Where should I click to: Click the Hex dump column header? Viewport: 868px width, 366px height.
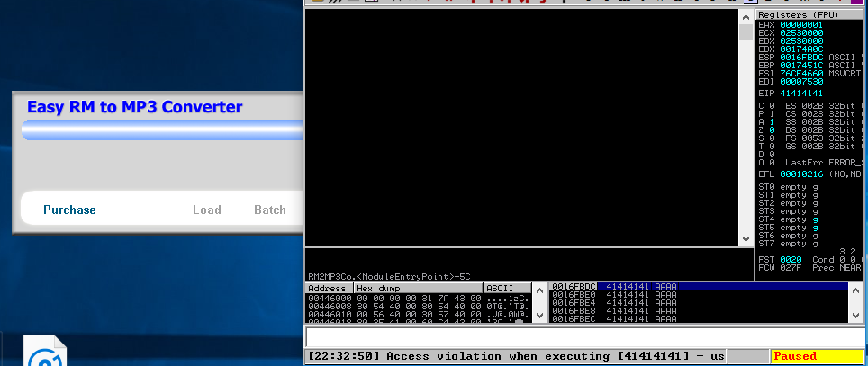(x=419, y=289)
